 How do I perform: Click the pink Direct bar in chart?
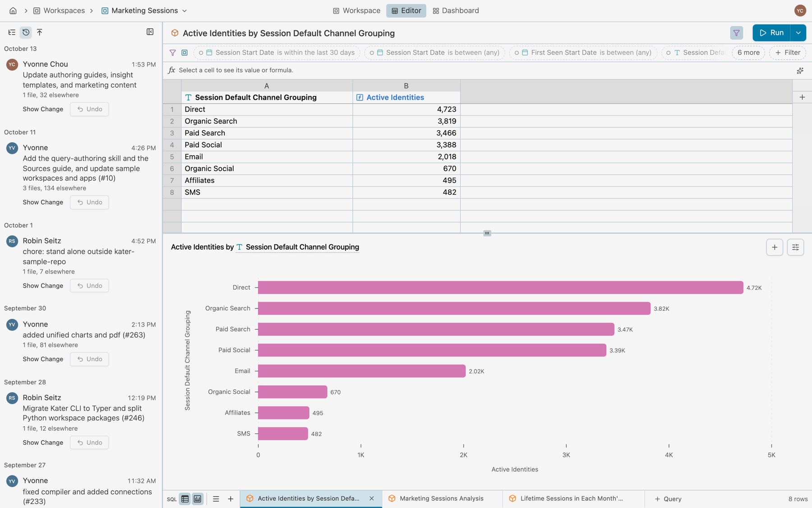click(x=500, y=288)
